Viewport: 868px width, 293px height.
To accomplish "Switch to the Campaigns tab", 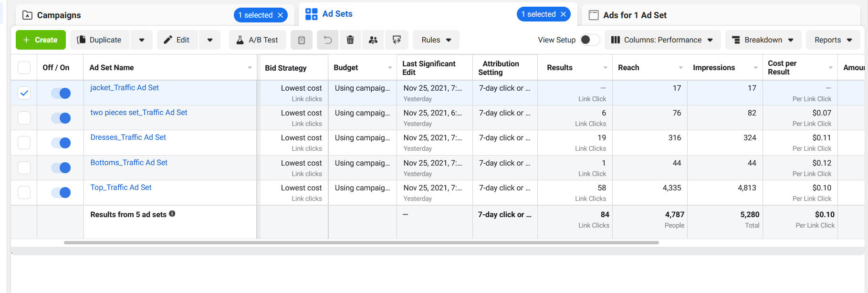I will click(59, 15).
